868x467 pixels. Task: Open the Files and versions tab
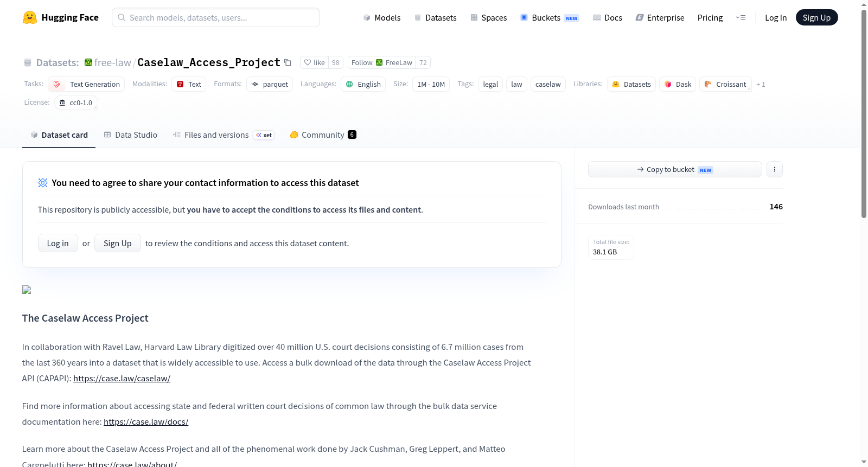pos(223,135)
